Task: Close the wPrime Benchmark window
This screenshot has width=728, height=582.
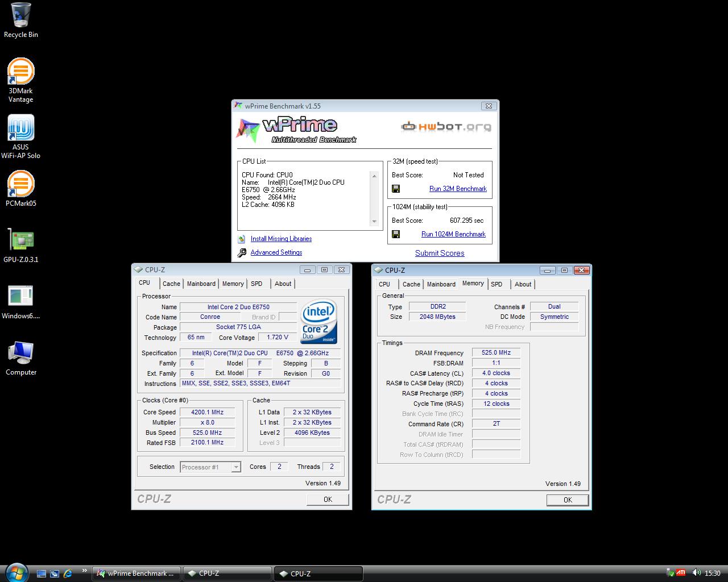Action: [489, 106]
